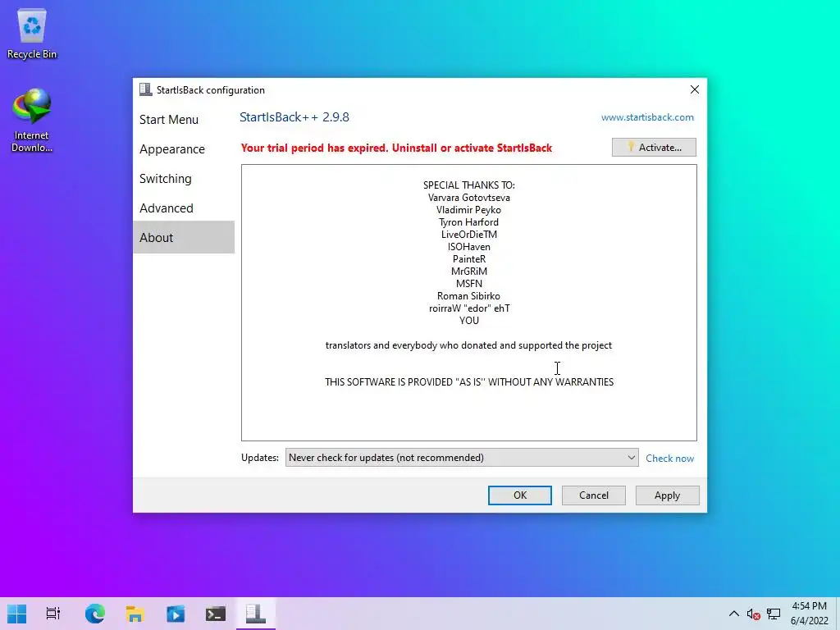Click the name Varvara Gotovtseva

pyautogui.click(x=468, y=198)
